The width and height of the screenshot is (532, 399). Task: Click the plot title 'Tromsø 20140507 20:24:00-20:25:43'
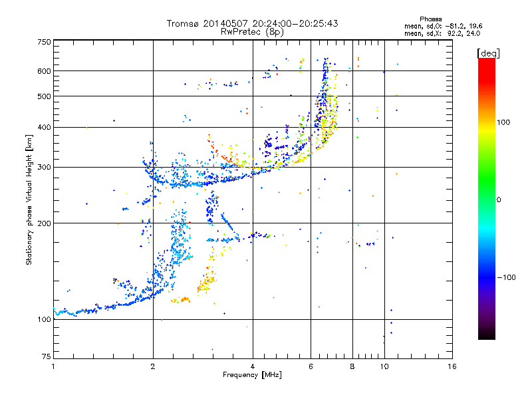[x=253, y=23]
